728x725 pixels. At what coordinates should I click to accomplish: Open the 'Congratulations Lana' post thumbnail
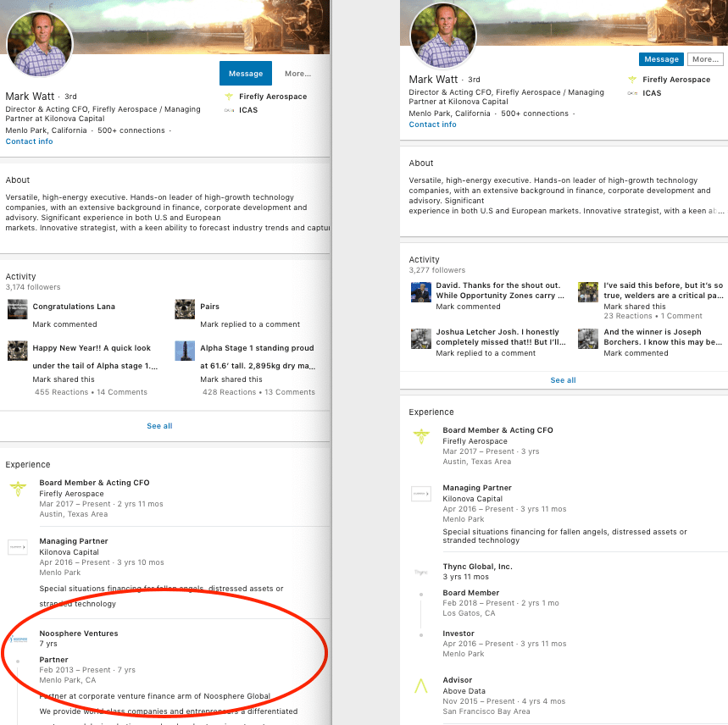pos(18,309)
